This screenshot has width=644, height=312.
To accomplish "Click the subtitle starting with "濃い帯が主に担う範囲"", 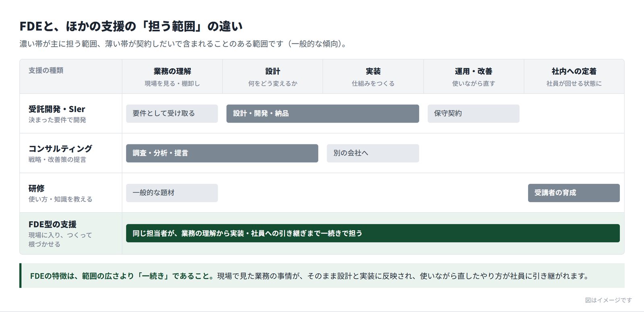I will click(x=184, y=44).
